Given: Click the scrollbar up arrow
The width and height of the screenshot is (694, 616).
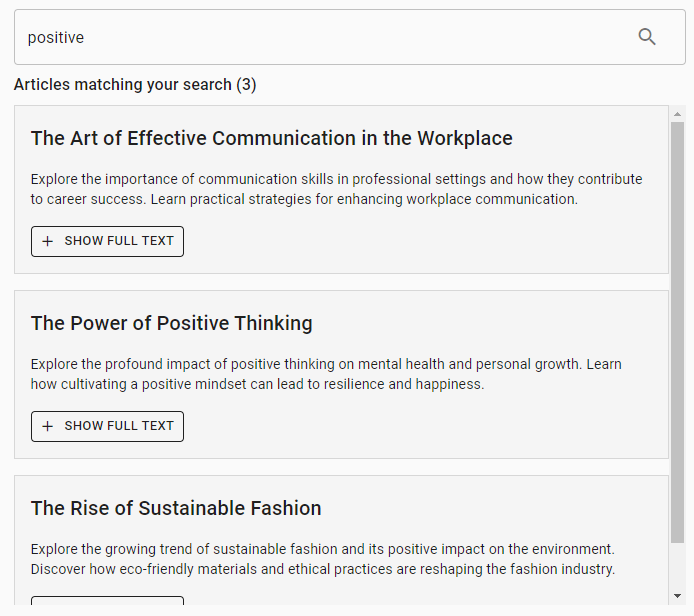Looking at the screenshot, I should click(x=677, y=113).
